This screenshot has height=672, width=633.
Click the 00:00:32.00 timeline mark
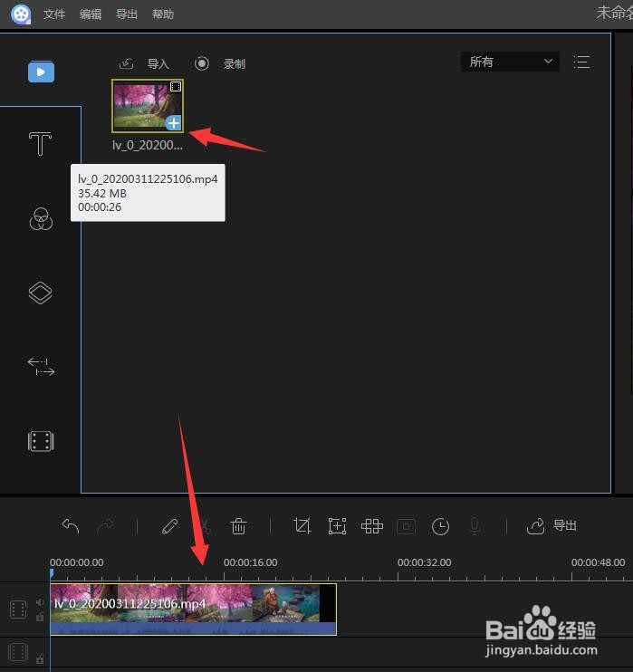coord(425,562)
